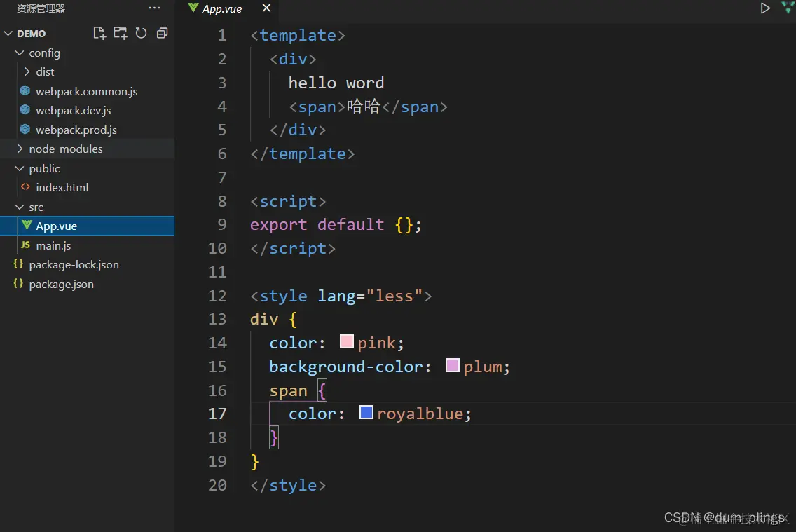
Task: Click the opening <template> tag on line 1
Action: tap(298, 35)
